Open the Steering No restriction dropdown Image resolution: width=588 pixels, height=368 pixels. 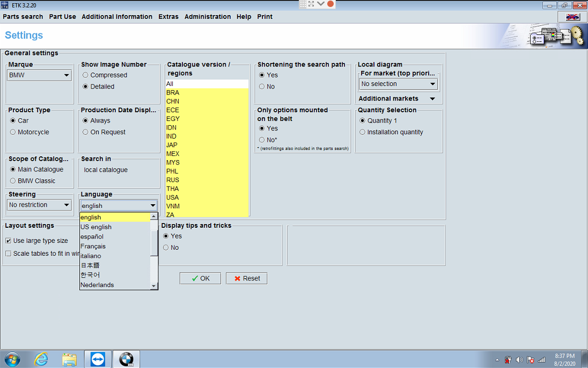click(39, 205)
